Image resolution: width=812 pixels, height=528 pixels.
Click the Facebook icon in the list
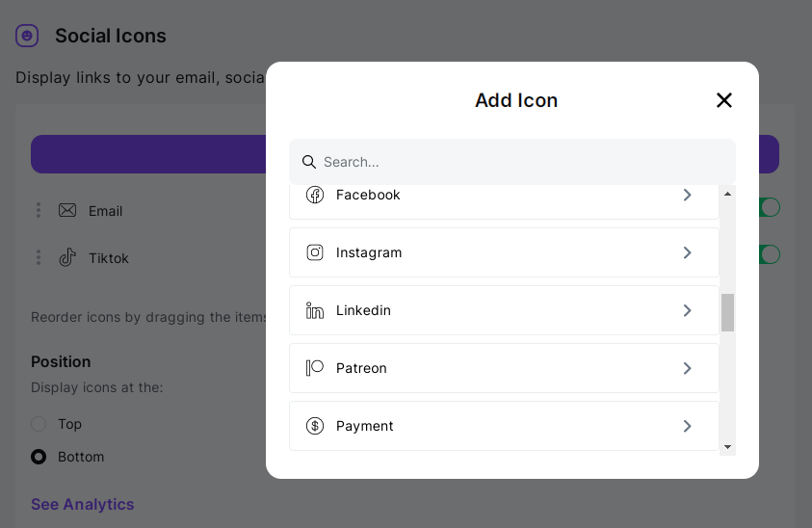(315, 195)
